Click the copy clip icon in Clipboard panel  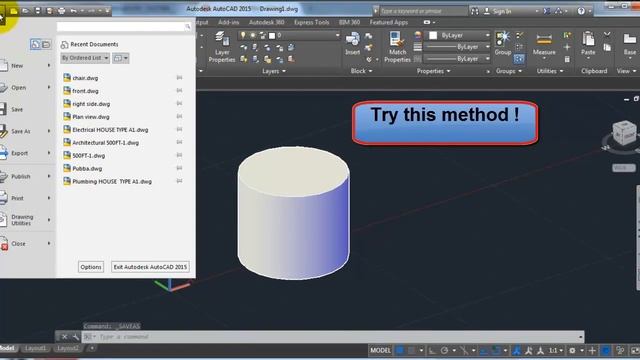607,47
